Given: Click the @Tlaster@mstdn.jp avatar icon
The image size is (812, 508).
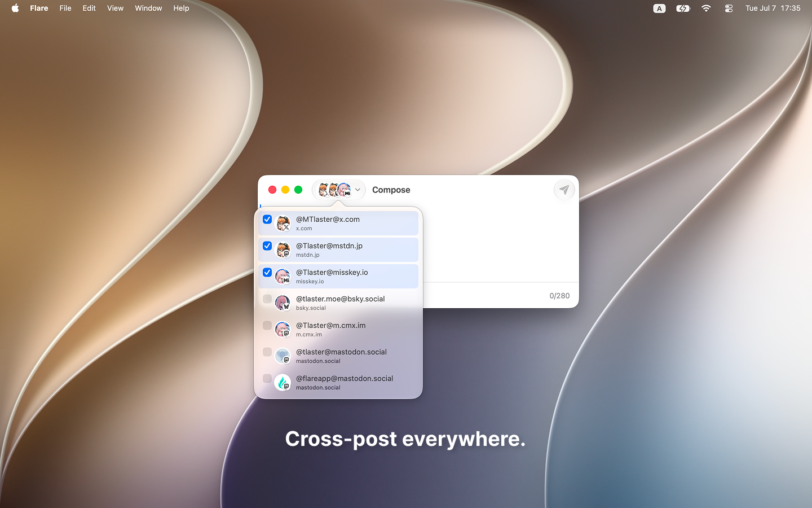Looking at the screenshot, I should (283, 249).
